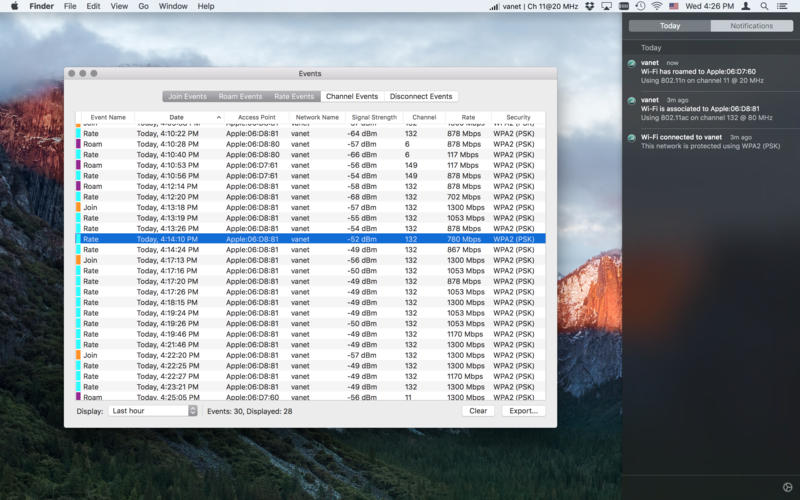Viewport: 800px width, 500px height.
Task: Toggle the Join Events filter
Action: coord(187,97)
